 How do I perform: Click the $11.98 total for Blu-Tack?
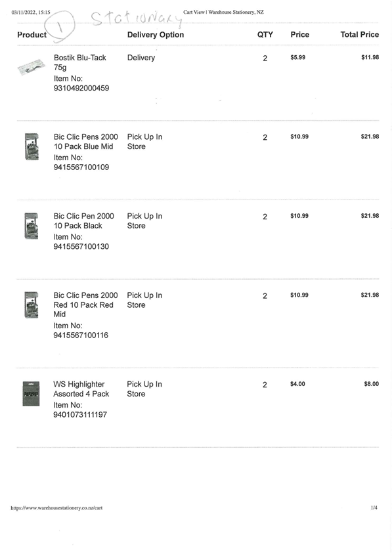pos(370,57)
